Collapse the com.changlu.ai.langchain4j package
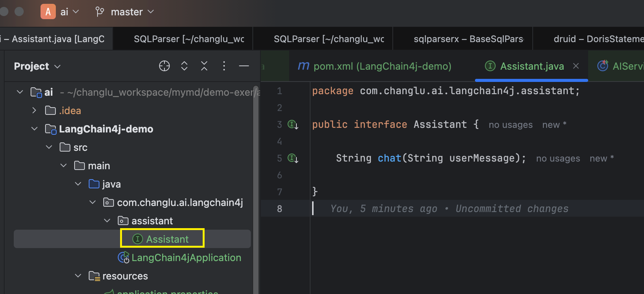The height and width of the screenshot is (294, 644). coord(93,203)
